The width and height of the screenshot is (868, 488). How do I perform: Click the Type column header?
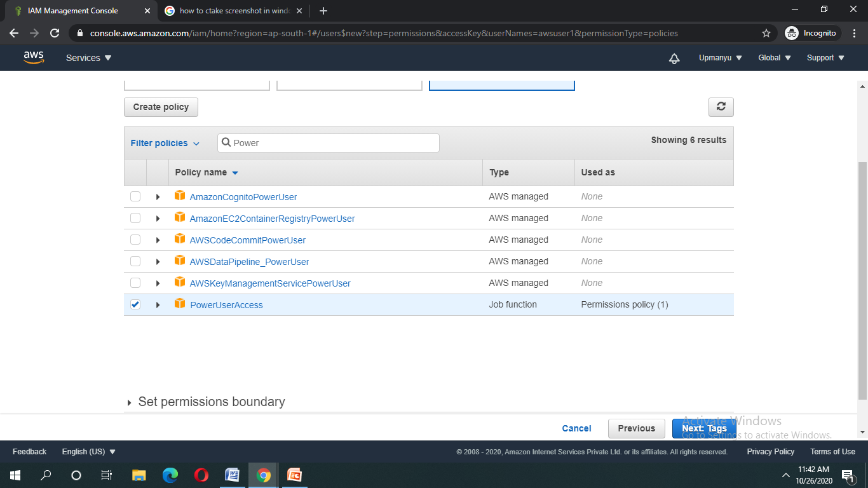[x=499, y=172]
